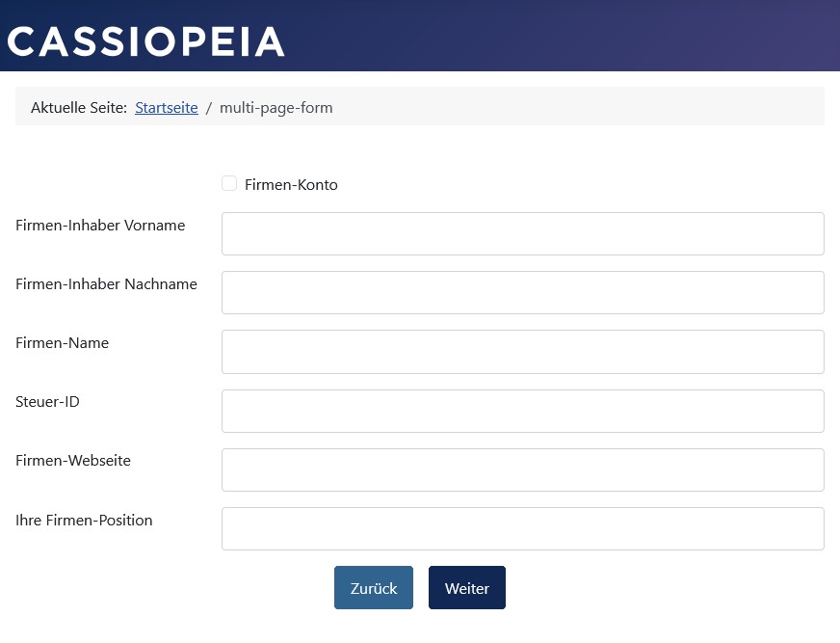Click inside the Steuer-ID text field
This screenshot has width=840, height=643.
(522, 412)
